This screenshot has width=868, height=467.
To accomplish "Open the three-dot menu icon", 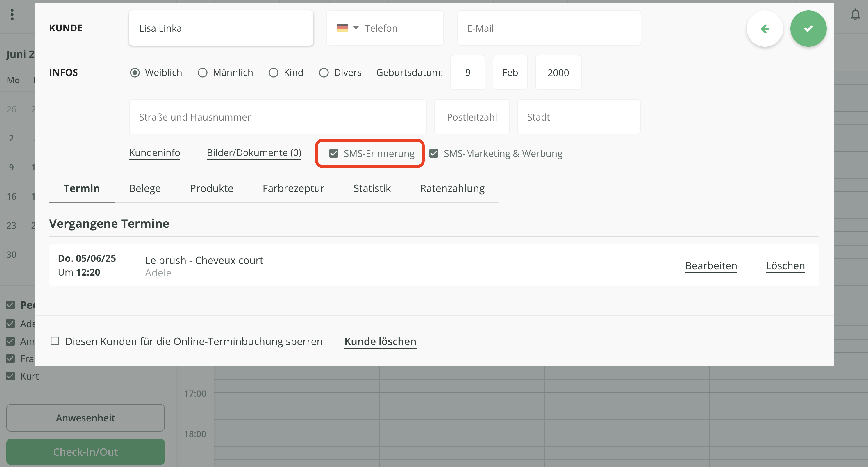I will tap(12, 15).
